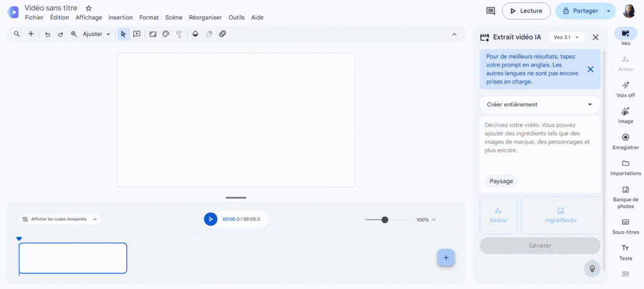Open the Aide menu
The image size is (644, 289).
pos(257,18)
